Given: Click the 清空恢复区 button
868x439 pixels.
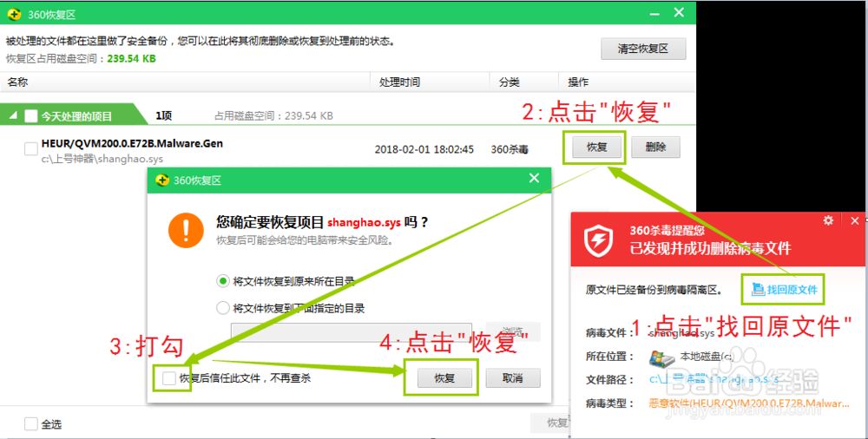Looking at the screenshot, I should 643,49.
